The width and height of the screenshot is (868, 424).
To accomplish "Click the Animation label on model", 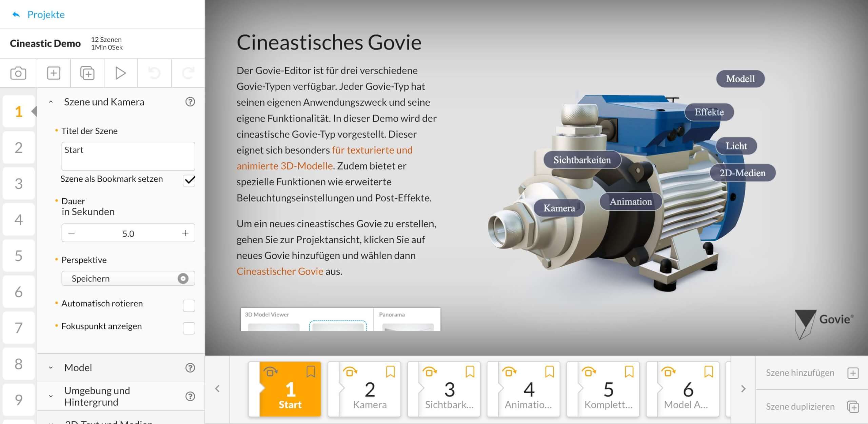I will click(x=631, y=201).
